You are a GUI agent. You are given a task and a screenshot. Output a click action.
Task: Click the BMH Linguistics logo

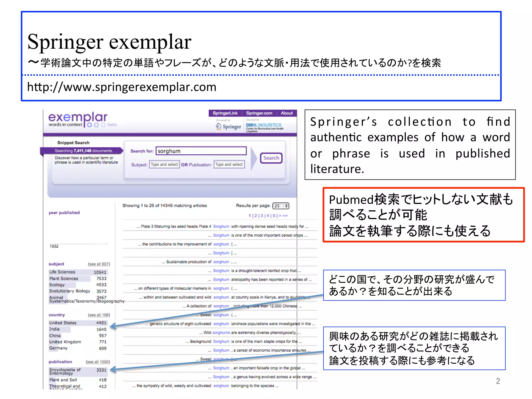point(264,126)
